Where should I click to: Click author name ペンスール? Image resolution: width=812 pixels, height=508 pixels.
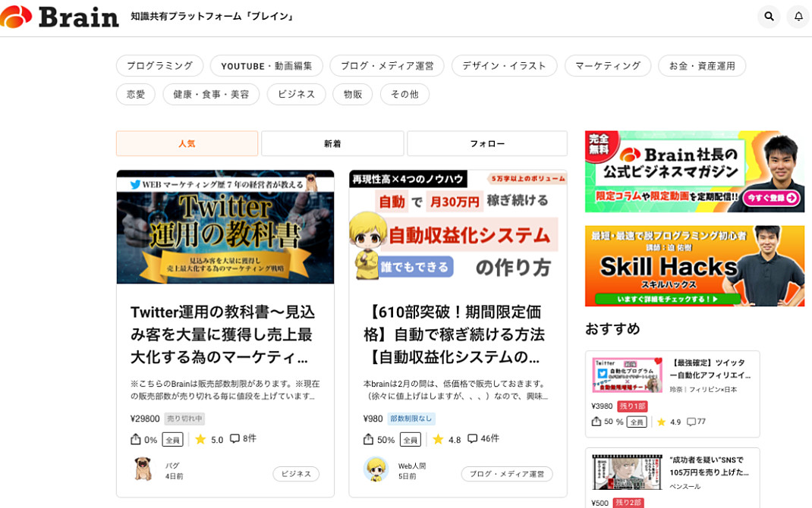(x=685, y=486)
